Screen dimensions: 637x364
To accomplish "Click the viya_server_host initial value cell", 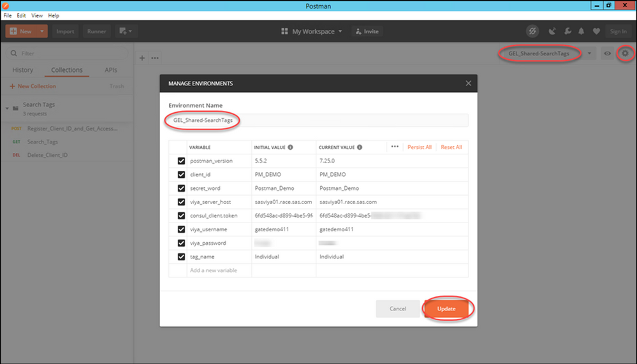I will pos(284,202).
